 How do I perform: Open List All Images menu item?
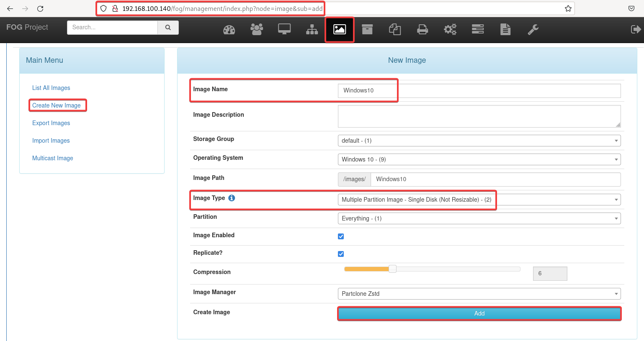51,88
